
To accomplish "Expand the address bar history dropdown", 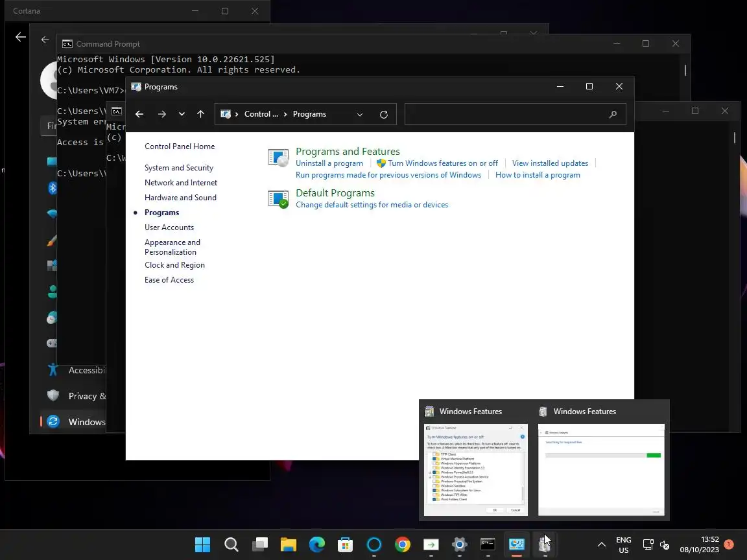I will click(x=360, y=114).
